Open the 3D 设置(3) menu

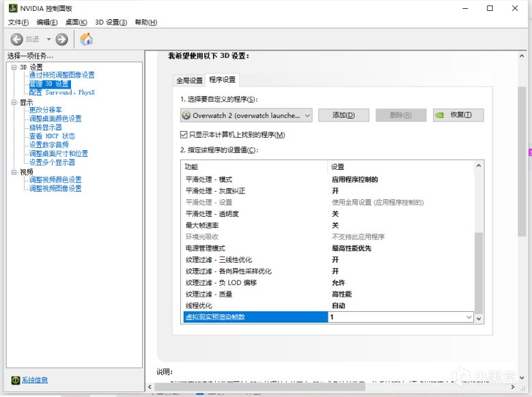coord(111,23)
